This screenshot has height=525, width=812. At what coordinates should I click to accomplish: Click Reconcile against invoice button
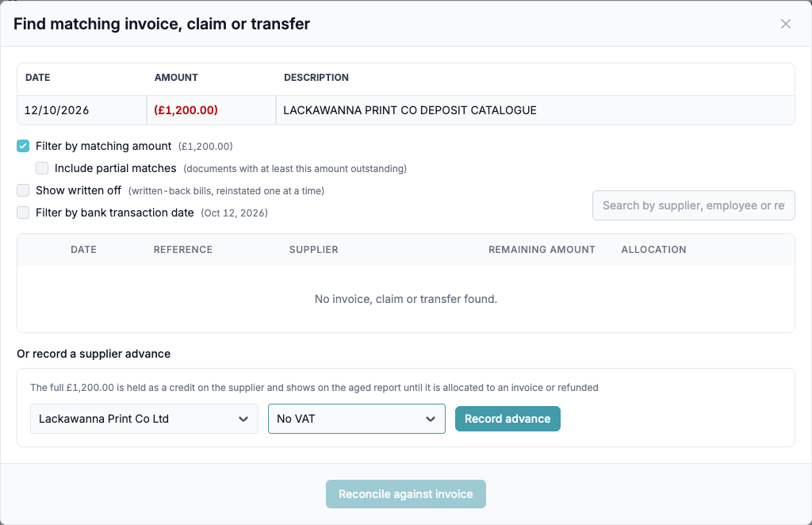click(x=405, y=494)
